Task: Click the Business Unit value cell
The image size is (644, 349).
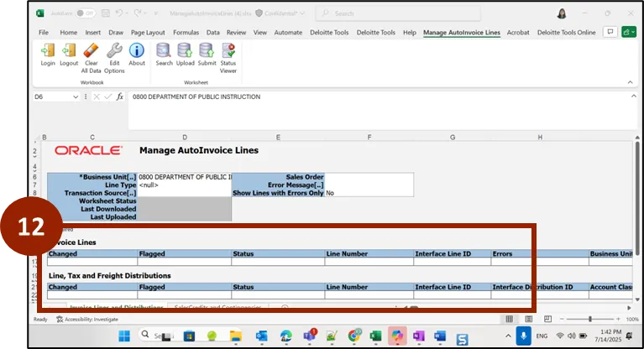Action: tap(184, 177)
